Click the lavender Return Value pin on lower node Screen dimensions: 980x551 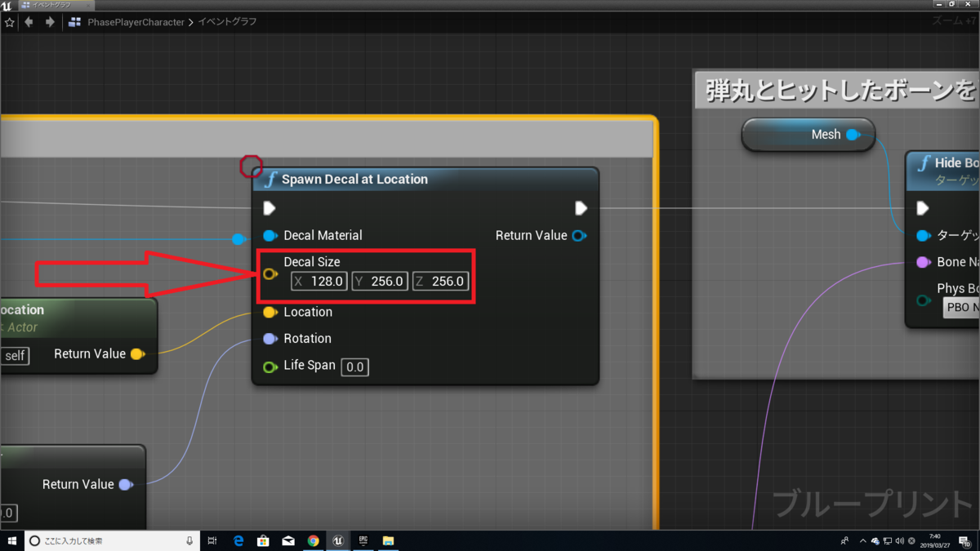coord(126,484)
